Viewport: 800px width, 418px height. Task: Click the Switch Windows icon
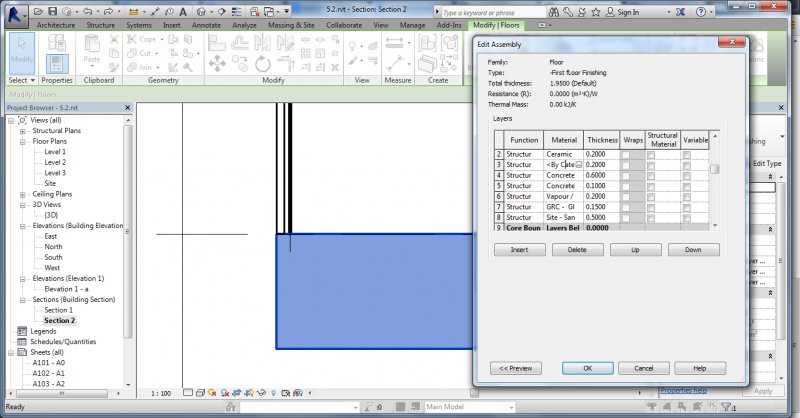(x=269, y=11)
